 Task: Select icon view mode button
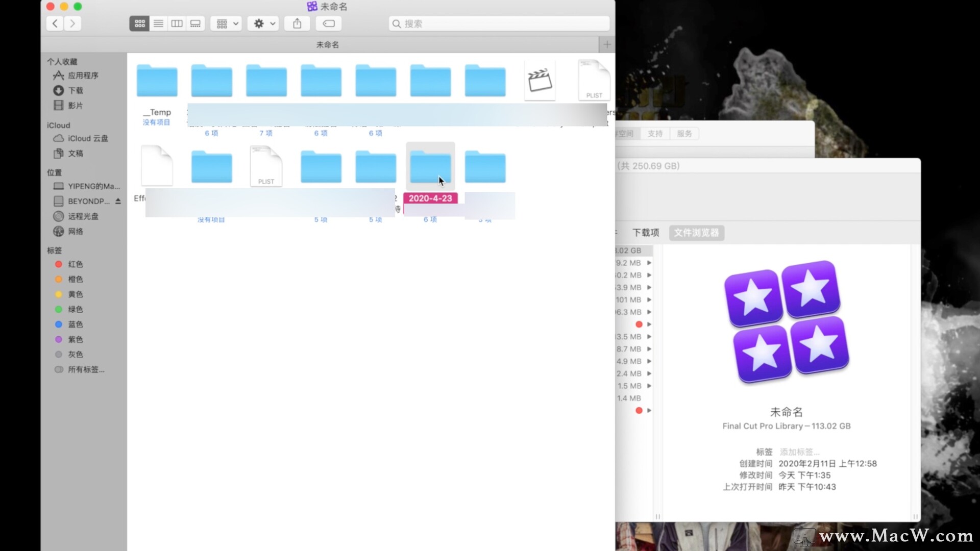pos(139,23)
